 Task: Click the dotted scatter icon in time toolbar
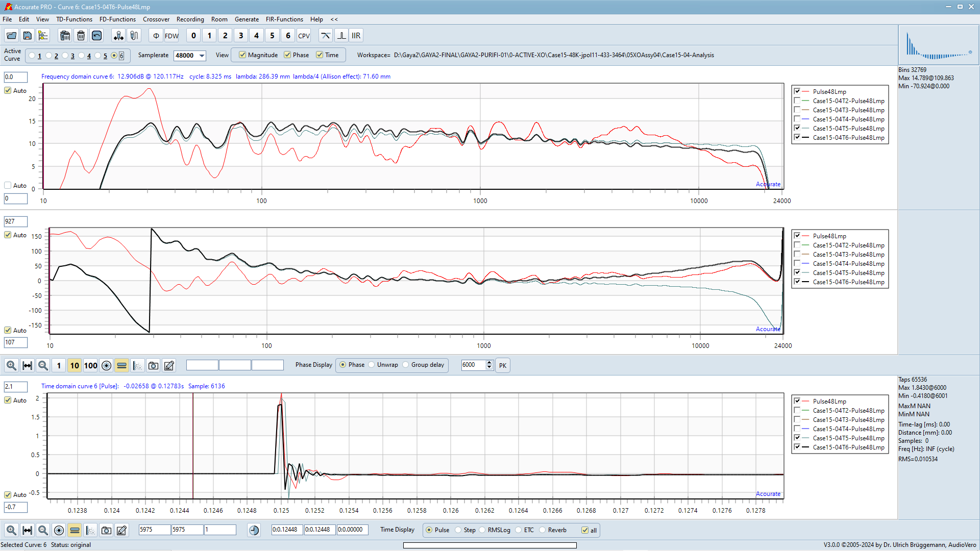[x=90, y=530]
